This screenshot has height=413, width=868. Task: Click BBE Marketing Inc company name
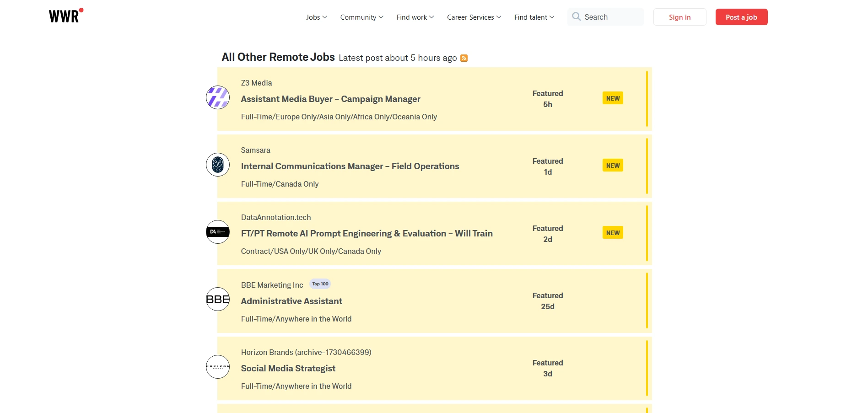[x=272, y=285]
